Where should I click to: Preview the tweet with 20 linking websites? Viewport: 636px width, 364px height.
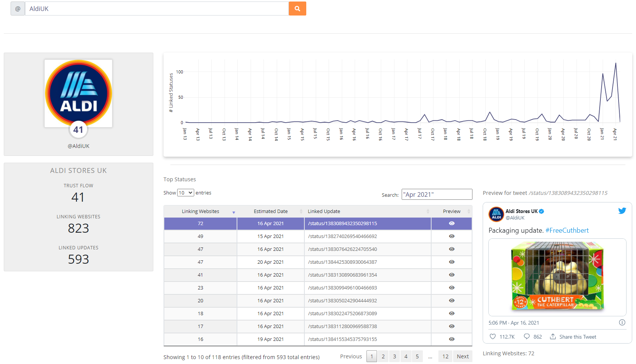coord(452,300)
